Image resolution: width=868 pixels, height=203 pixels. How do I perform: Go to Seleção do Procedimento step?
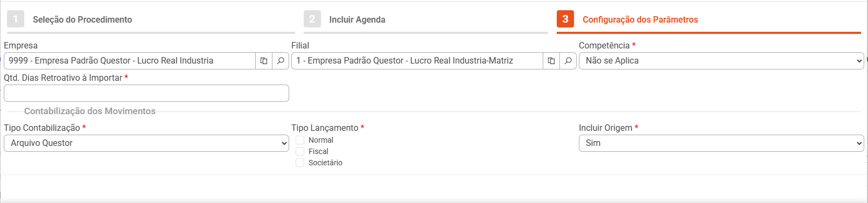(x=83, y=19)
